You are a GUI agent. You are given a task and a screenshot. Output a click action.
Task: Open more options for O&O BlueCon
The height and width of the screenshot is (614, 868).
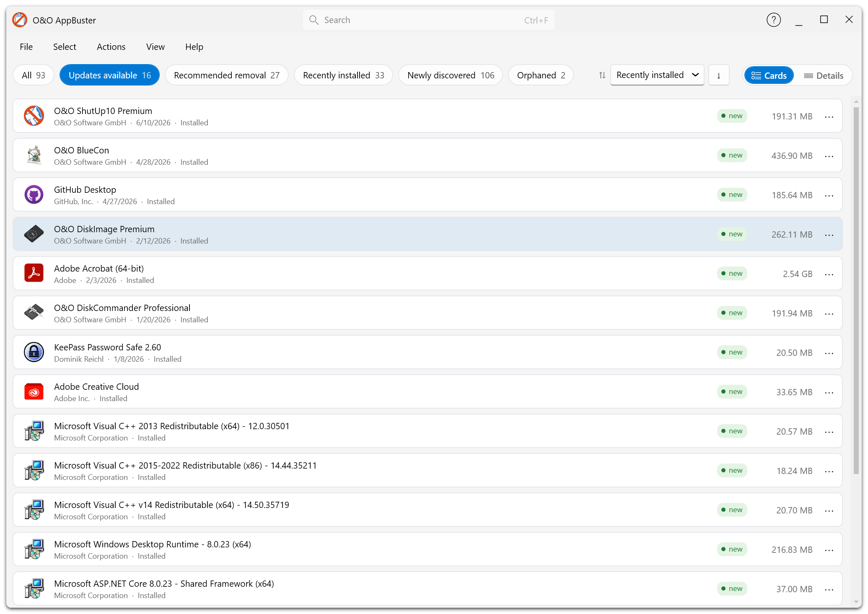click(x=829, y=156)
